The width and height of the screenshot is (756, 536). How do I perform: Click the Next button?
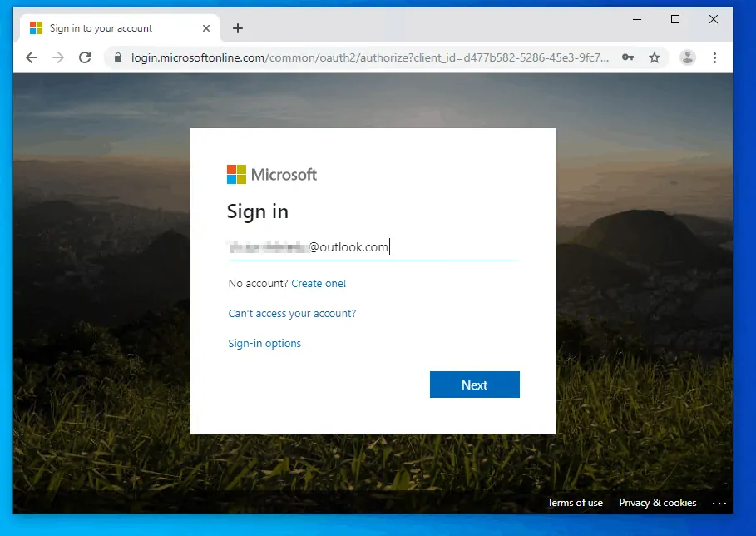tap(474, 385)
